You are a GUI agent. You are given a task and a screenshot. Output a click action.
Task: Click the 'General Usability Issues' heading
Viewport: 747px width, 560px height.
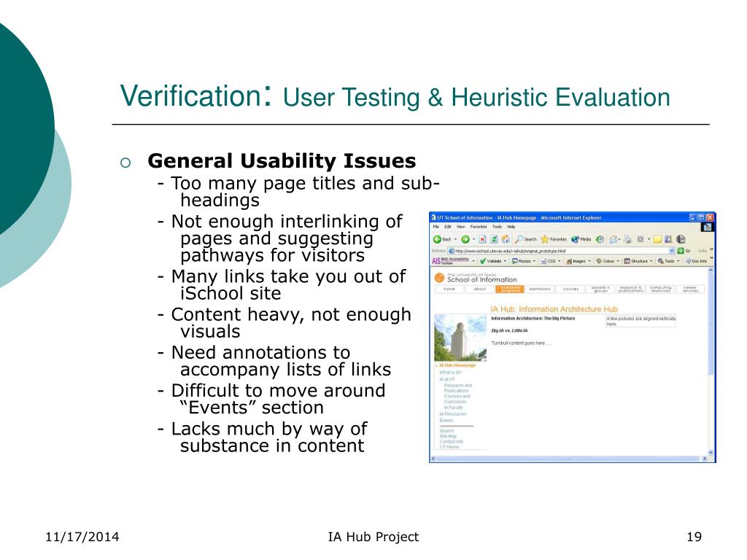point(282,161)
